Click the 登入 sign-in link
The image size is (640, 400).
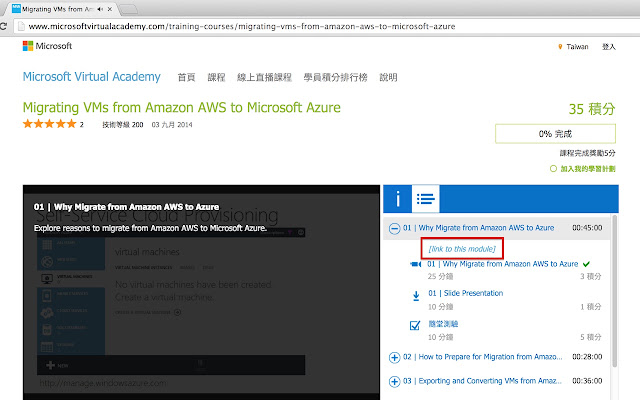(609, 47)
